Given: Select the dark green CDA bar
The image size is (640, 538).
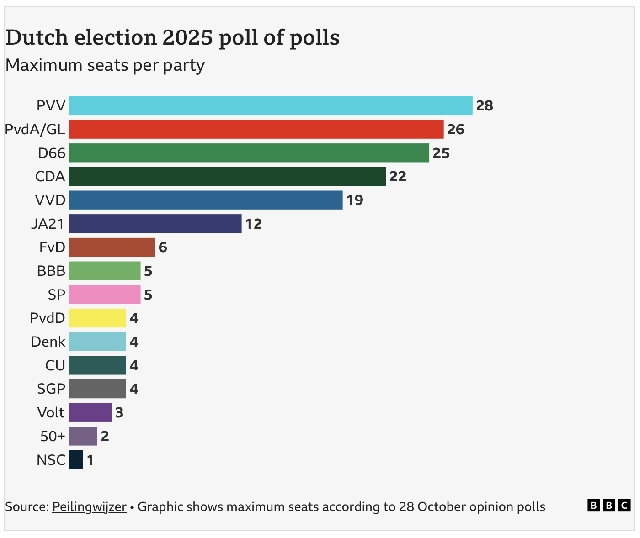Looking at the screenshot, I should point(227,176).
